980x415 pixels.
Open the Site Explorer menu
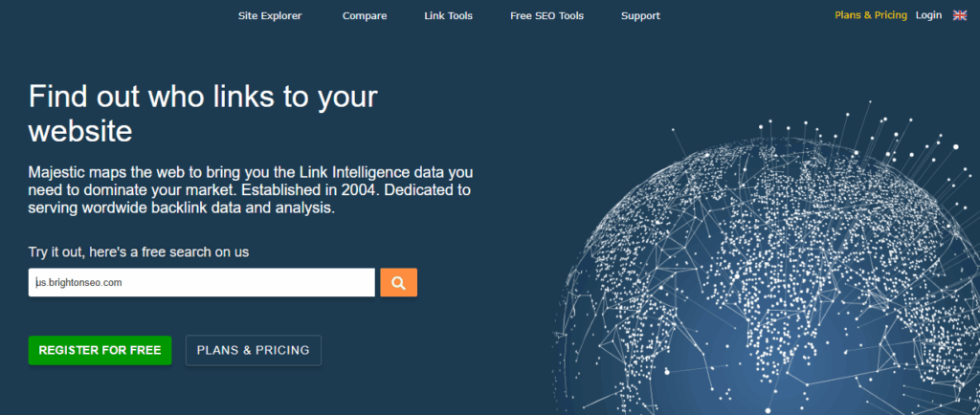coord(270,16)
